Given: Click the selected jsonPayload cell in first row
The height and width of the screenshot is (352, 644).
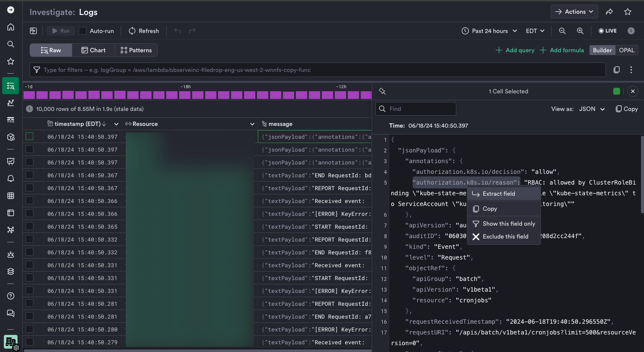Looking at the screenshot, I should tap(315, 137).
